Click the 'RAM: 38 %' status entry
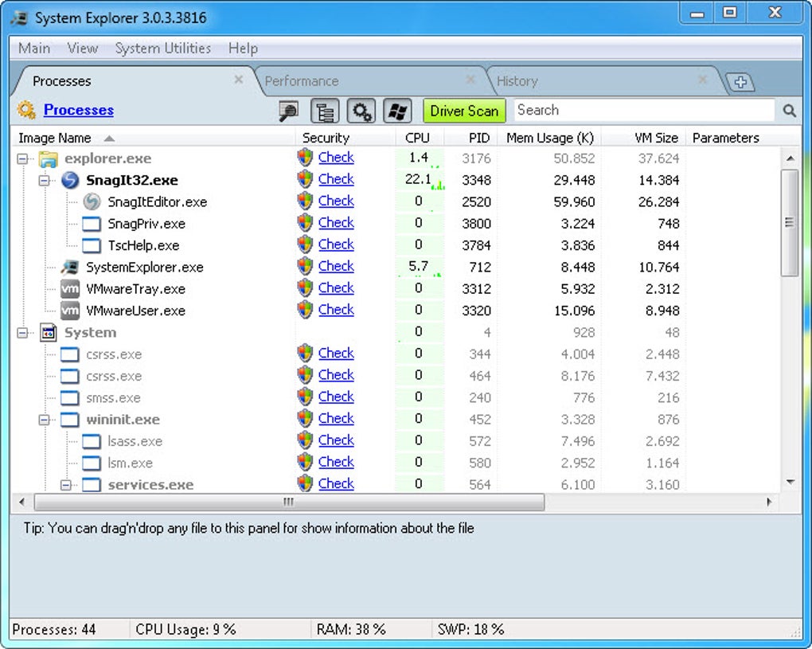 point(351,629)
